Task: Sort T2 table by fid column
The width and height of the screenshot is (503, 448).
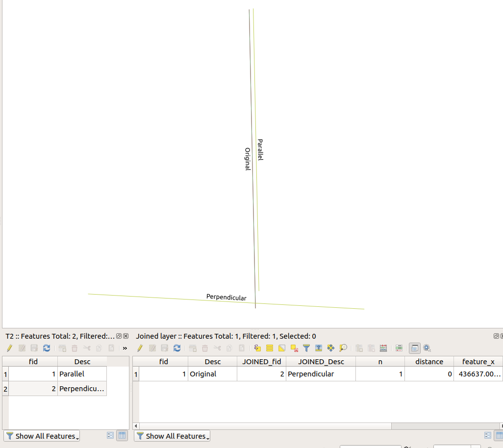Action: (33, 361)
